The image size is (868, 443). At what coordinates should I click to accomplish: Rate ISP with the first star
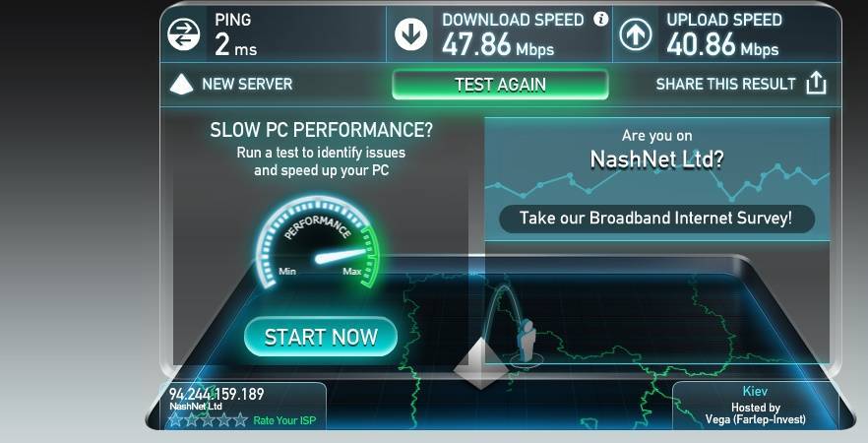point(176,419)
